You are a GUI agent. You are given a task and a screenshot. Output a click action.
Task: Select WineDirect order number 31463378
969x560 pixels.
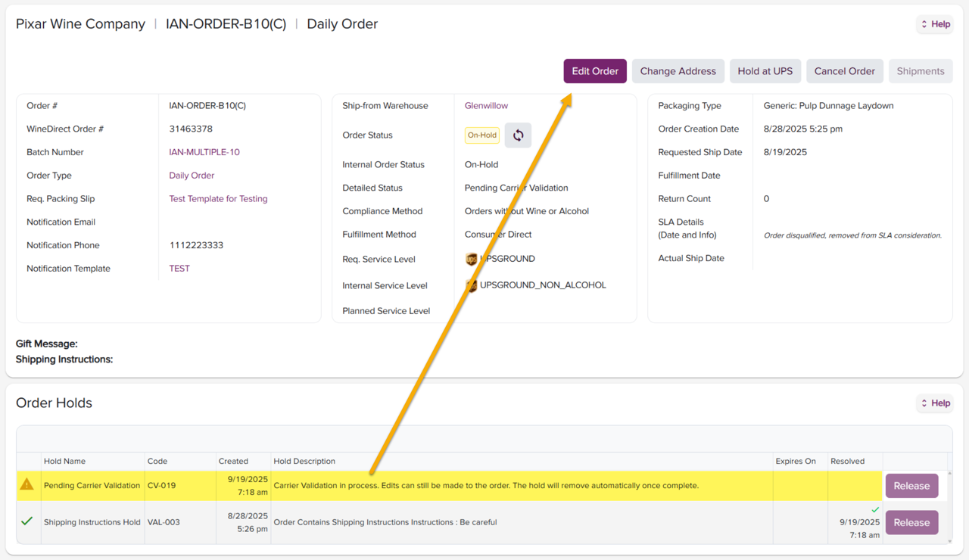tap(191, 129)
